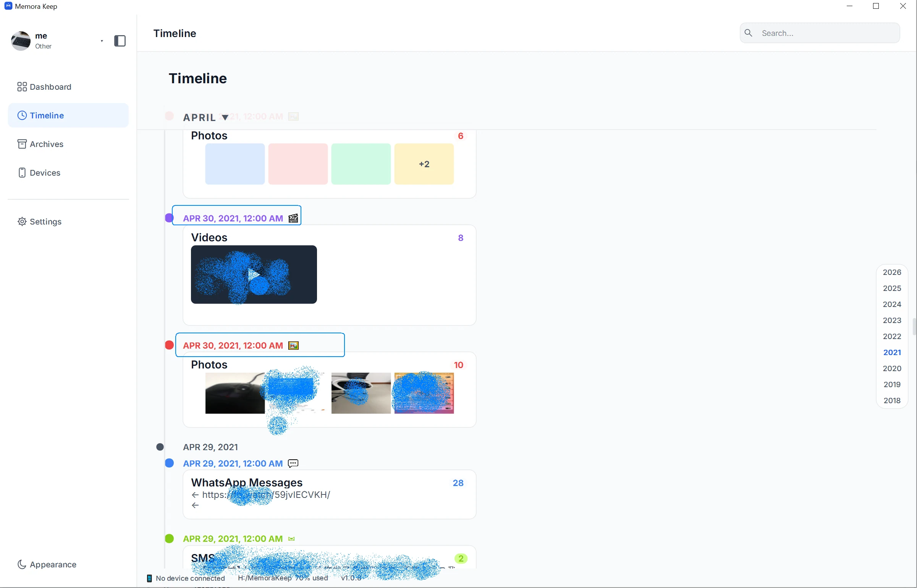Click the search magnifier icon
The width and height of the screenshot is (917, 588).
pyautogui.click(x=749, y=33)
